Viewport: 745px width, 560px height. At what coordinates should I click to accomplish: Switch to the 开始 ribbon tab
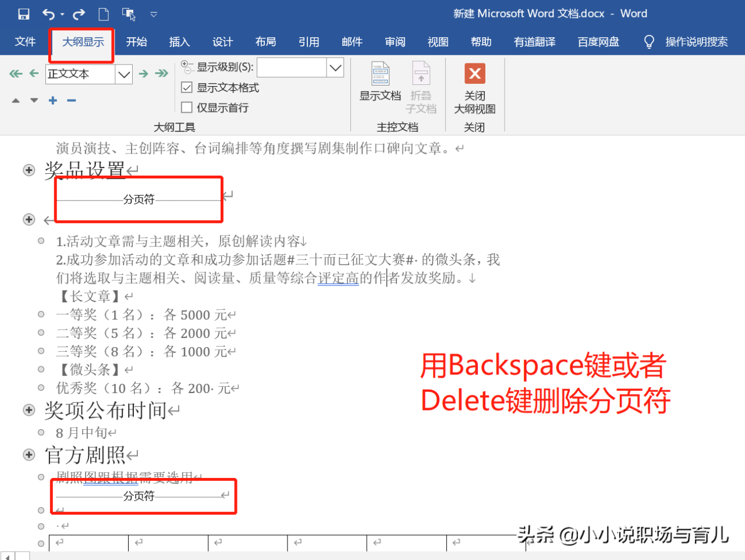pos(136,42)
